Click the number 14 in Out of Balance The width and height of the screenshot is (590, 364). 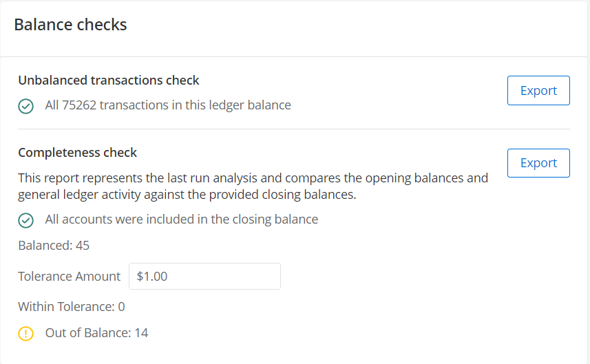click(x=142, y=333)
